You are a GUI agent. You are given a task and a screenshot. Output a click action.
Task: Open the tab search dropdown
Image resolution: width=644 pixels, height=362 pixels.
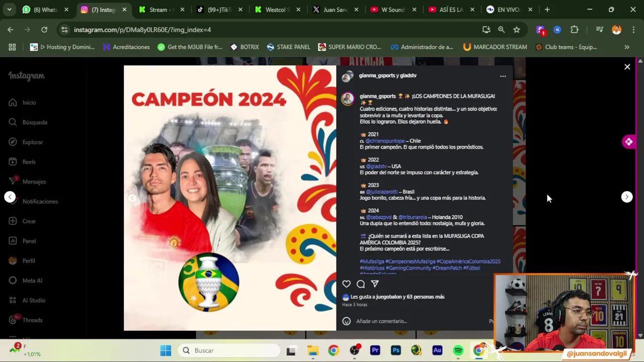click(9, 10)
